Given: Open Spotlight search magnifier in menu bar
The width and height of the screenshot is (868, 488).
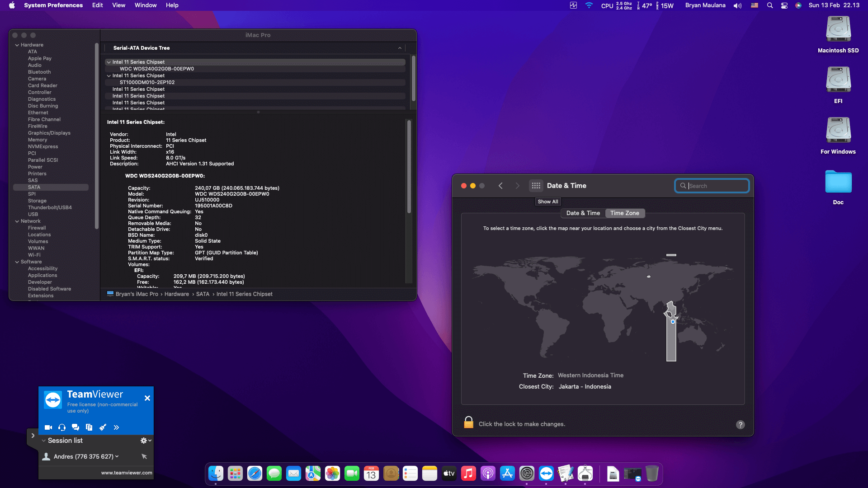Looking at the screenshot, I should pos(770,5).
